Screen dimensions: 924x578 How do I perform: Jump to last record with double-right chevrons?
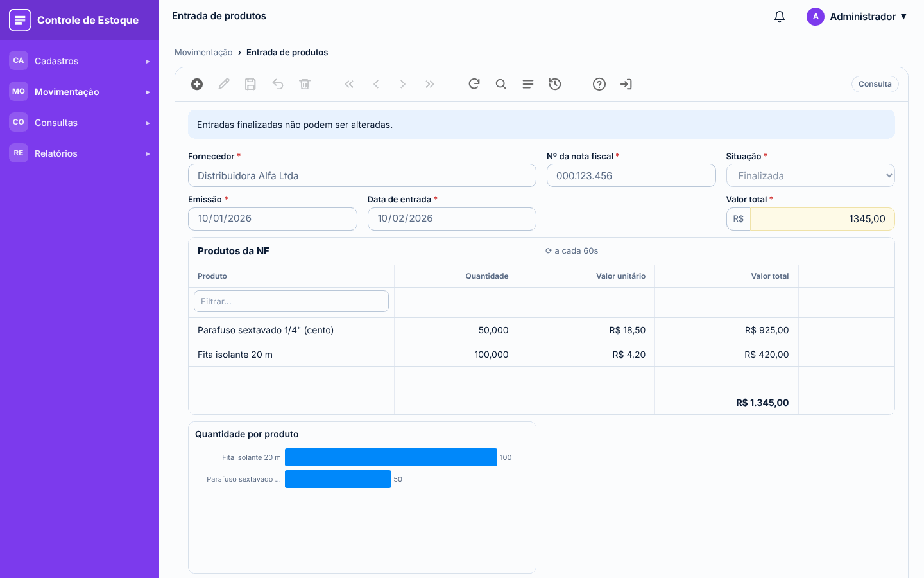430,84
